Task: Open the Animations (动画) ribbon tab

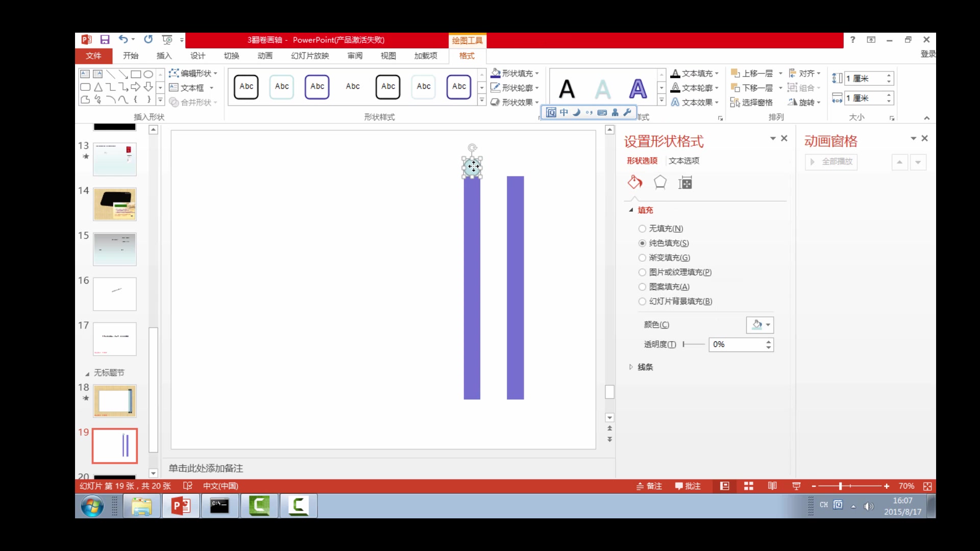Action: [x=265, y=56]
